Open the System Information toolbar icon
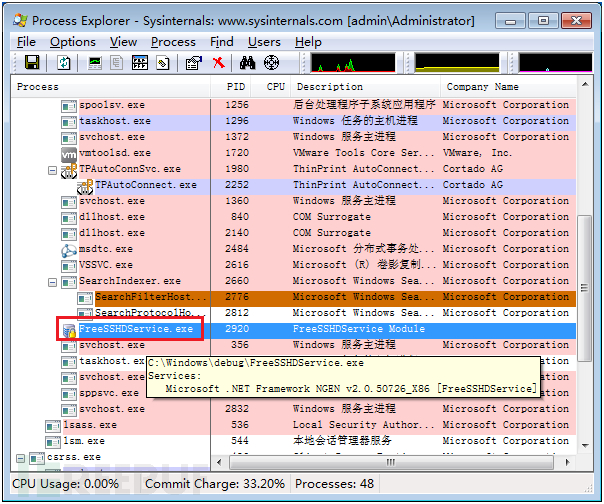Image resolution: width=604 pixels, height=504 pixels. point(95,62)
